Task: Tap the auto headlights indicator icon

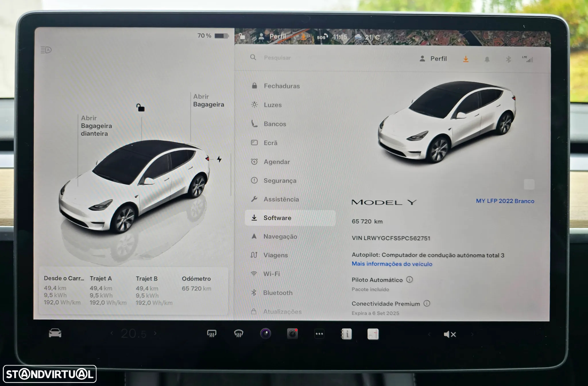Action: coord(46,50)
